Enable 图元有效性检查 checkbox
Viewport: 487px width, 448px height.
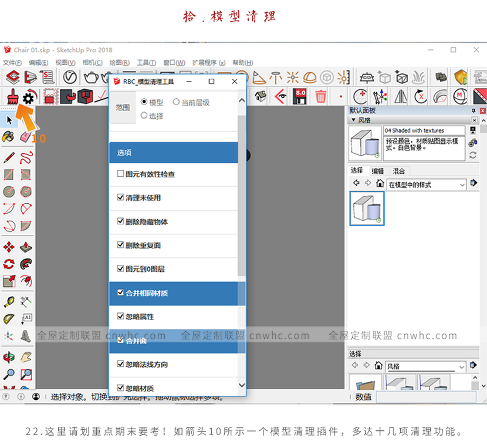coord(120,173)
